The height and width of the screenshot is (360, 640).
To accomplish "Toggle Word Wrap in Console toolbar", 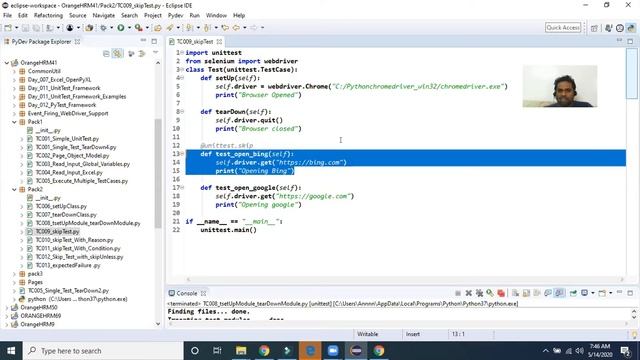I will pos(537,293).
